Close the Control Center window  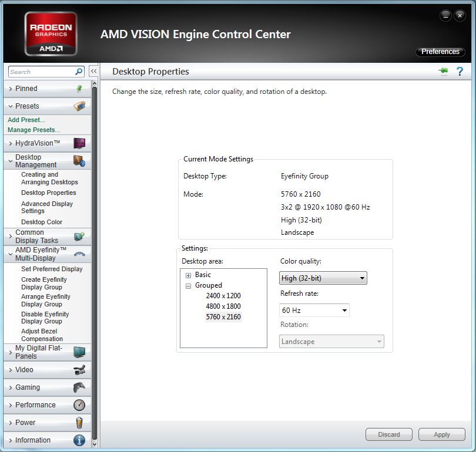coord(460,15)
